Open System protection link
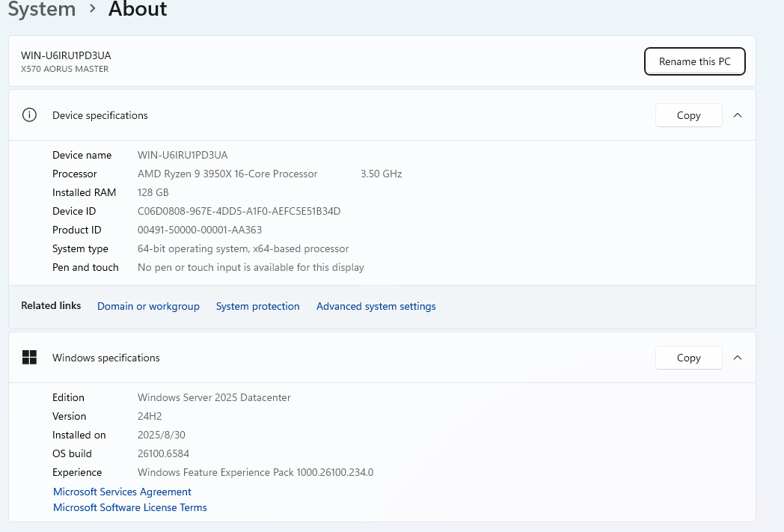This screenshot has height=532, width=784. (x=257, y=306)
